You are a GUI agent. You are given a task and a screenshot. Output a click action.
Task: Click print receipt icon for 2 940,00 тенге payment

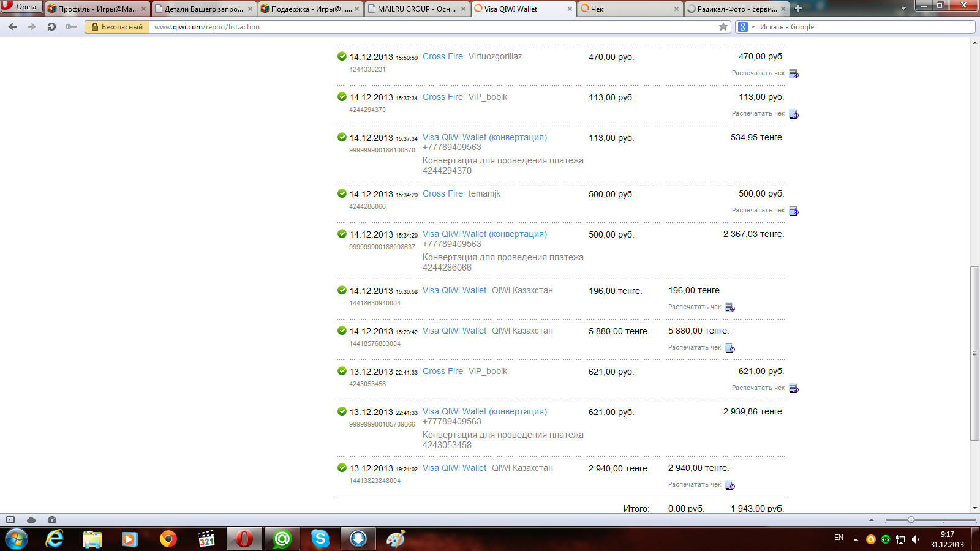pyautogui.click(x=730, y=485)
